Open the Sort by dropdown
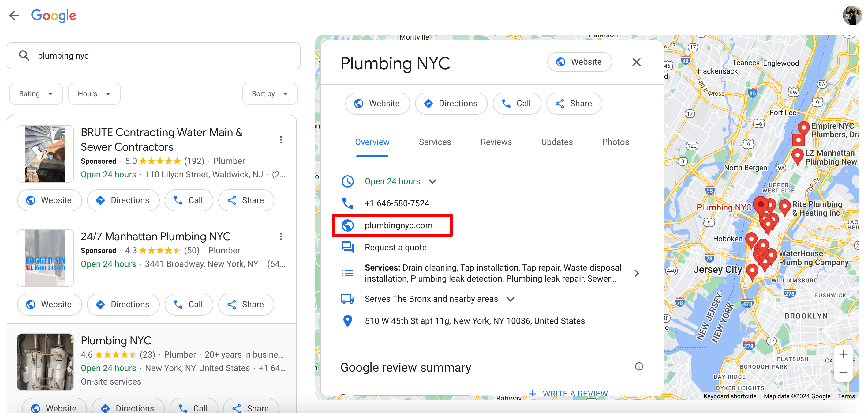This screenshot has width=868, height=413. click(270, 94)
